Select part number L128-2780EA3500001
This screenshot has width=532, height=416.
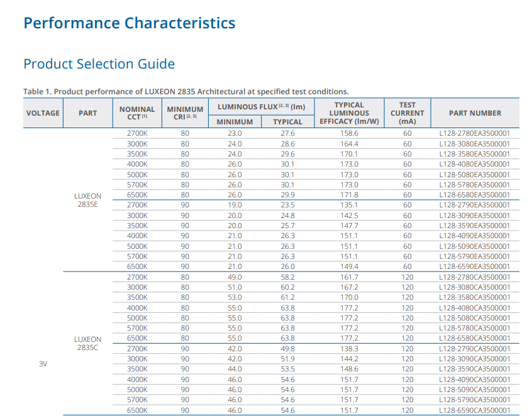pos(475,133)
